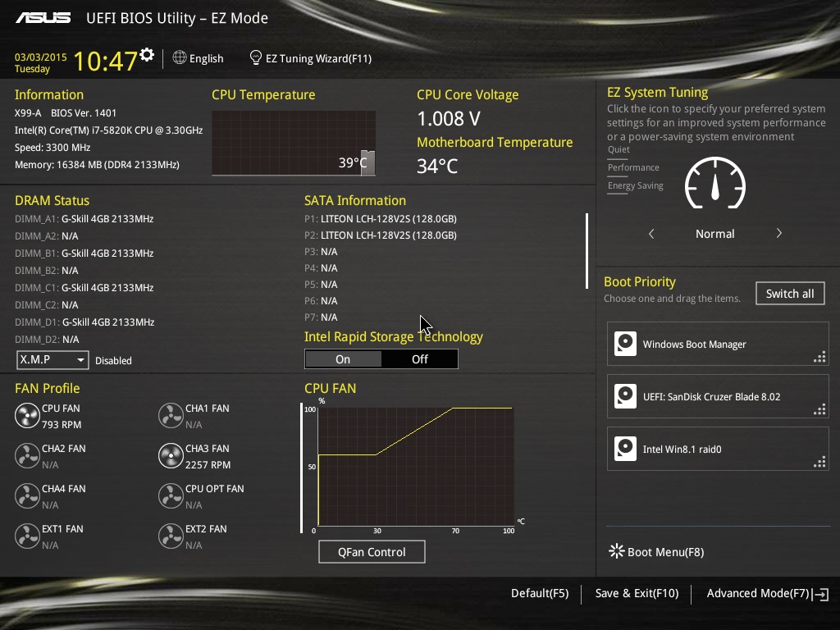This screenshot has height=630, width=840.
Task: Click the CPU FAN fan icon
Action: [27, 416]
